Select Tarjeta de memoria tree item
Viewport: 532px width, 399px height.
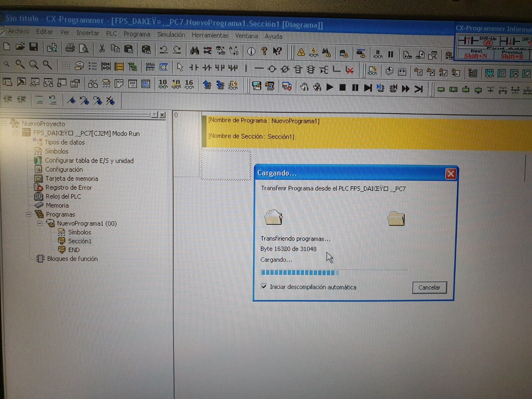(x=71, y=178)
